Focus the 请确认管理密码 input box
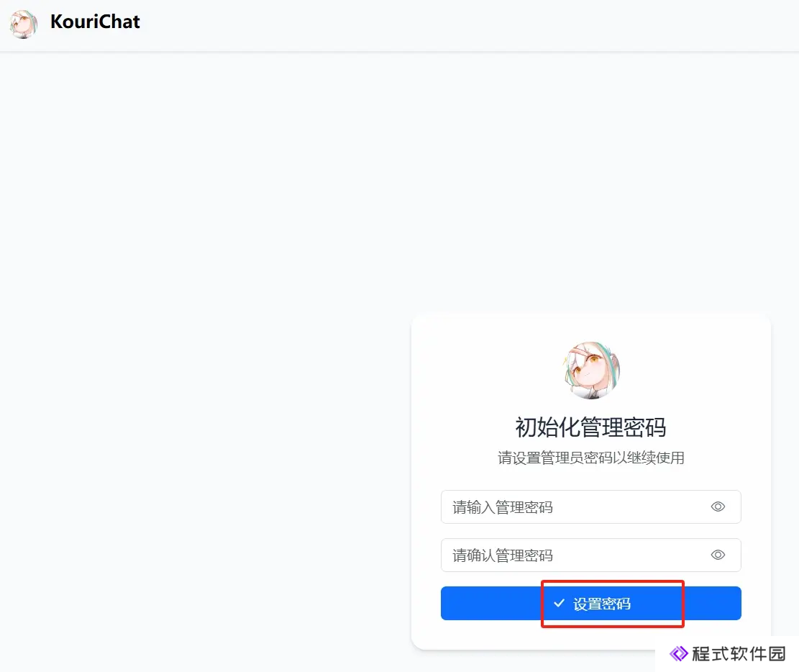The image size is (799, 672). pos(590,555)
